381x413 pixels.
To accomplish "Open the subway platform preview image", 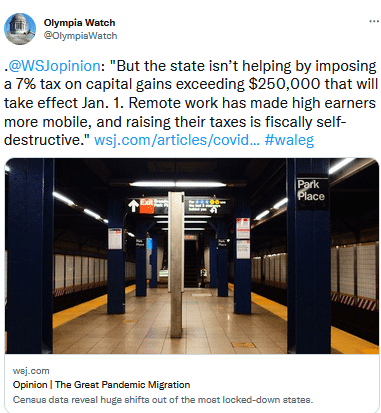I will point(192,256).
